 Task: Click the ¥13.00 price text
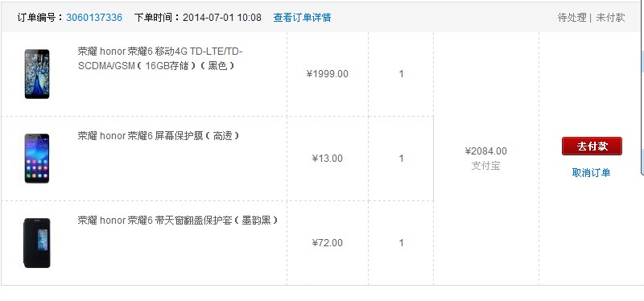pyautogui.click(x=328, y=159)
